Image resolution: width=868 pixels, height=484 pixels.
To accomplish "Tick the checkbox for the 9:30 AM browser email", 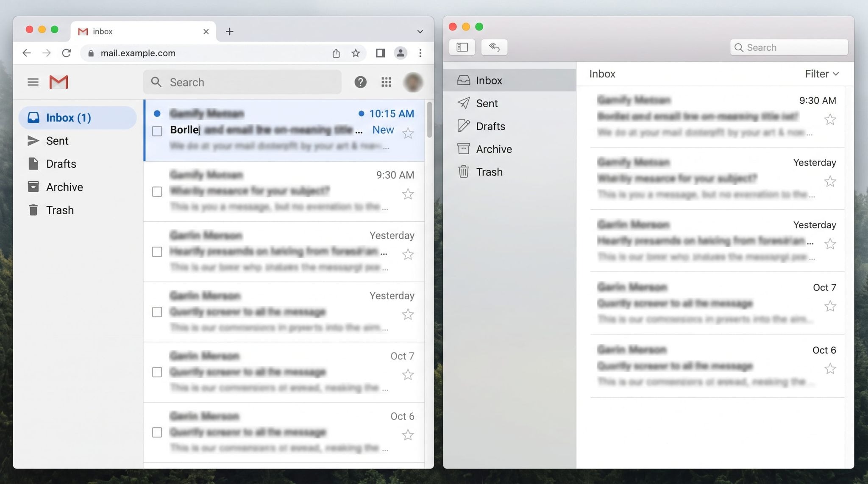I will pos(157,191).
